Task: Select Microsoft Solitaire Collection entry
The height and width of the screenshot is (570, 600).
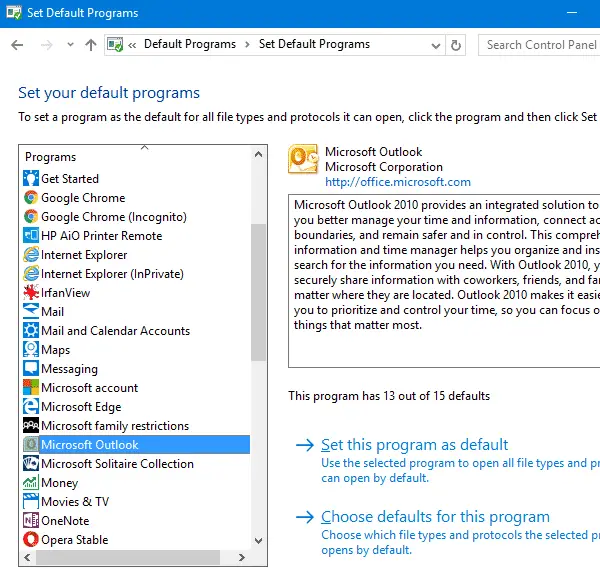Action: click(x=136, y=464)
